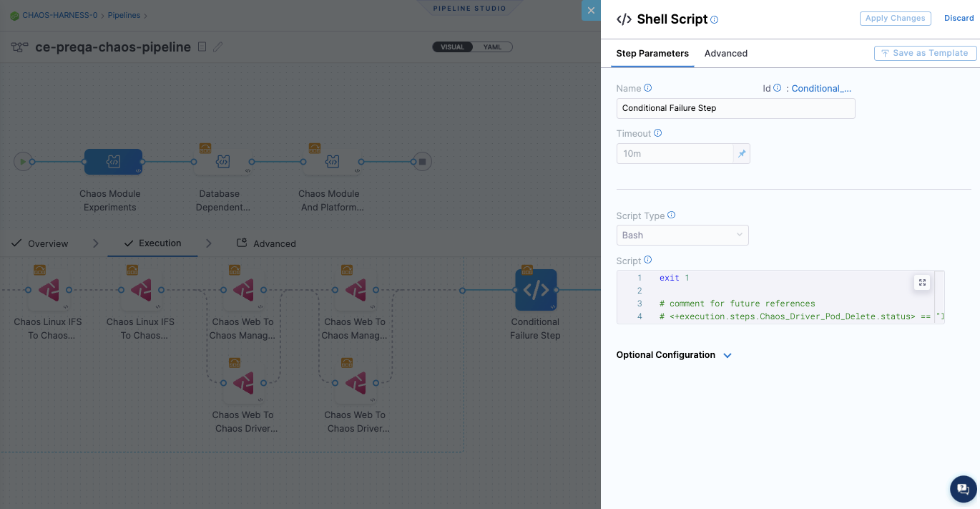980x509 pixels.
Task: Click the copy icon beside the pipeline name
Action: 202,47
